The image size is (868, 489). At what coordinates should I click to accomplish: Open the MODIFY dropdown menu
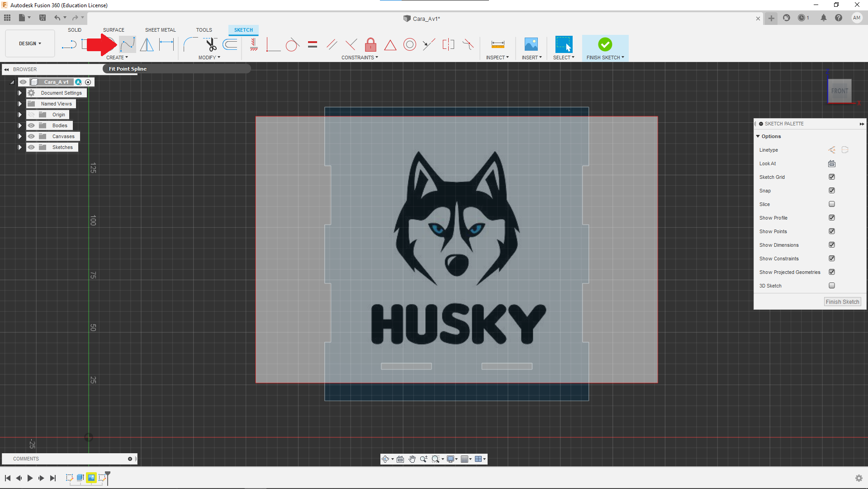(x=209, y=58)
